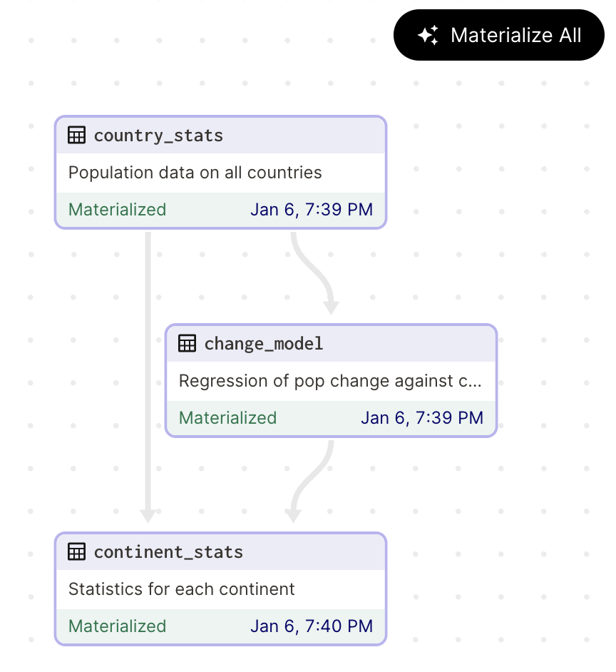Viewport: 616px width, 672px height.
Task: Click the curved arrow from change_model to continent_stats
Action: (308, 480)
